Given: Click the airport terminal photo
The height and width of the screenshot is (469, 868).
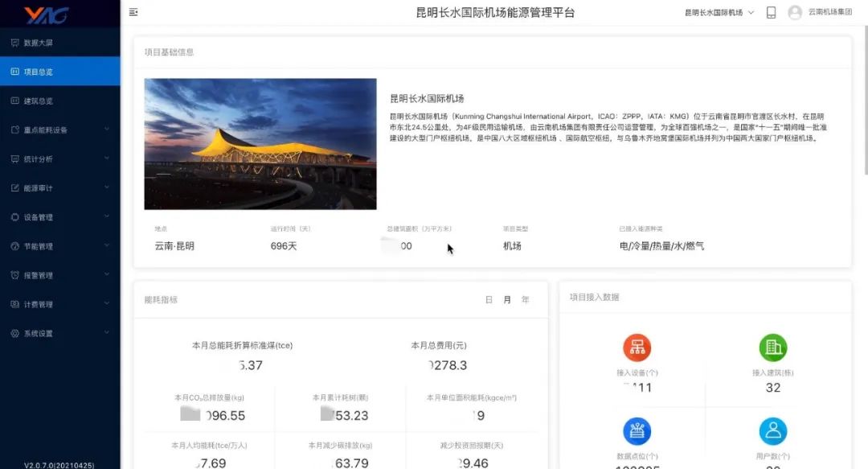Looking at the screenshot, I should coord(260,144).
